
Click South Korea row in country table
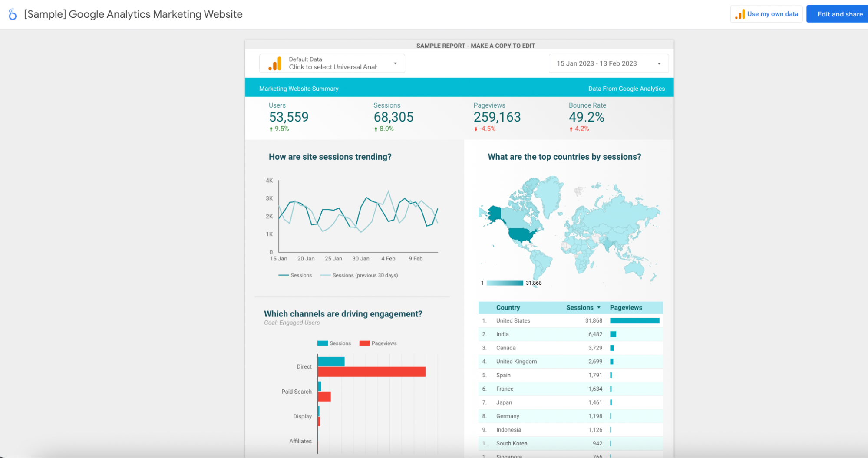coord(571,444)
